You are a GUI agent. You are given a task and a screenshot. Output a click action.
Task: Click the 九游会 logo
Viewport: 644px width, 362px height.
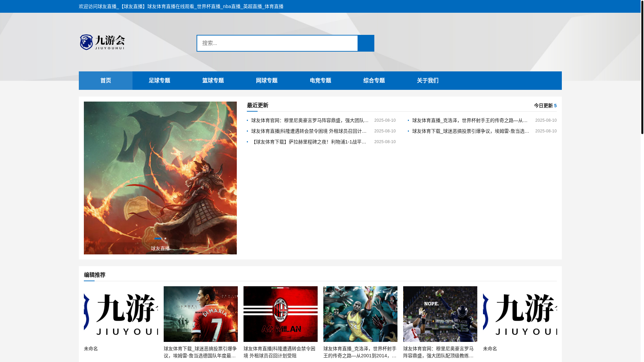pos(102,42)
